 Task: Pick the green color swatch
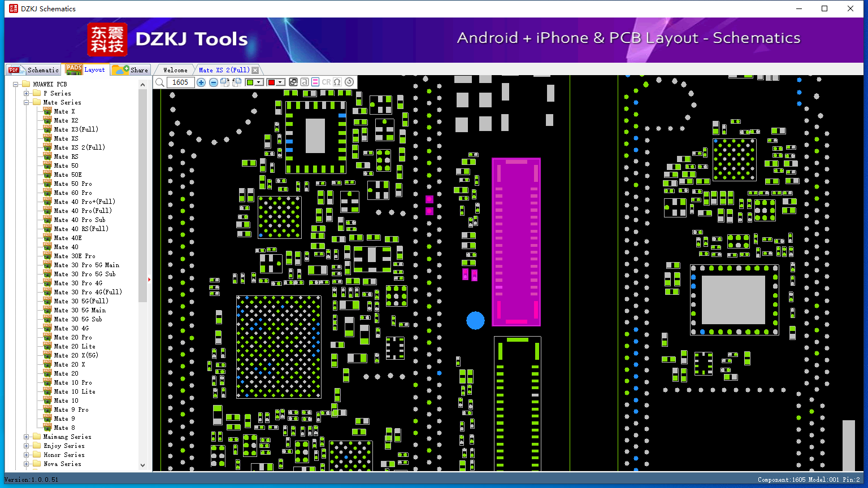[250, 82]
